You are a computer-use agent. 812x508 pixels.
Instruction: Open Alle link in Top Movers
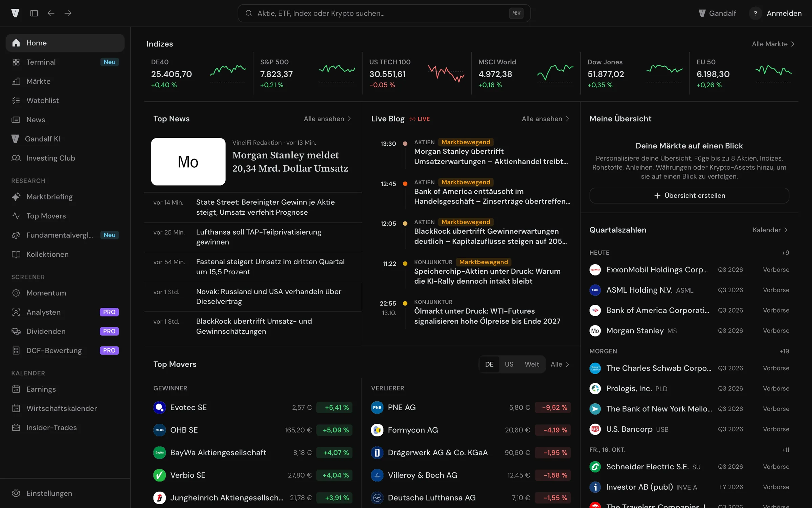(560, 364)
